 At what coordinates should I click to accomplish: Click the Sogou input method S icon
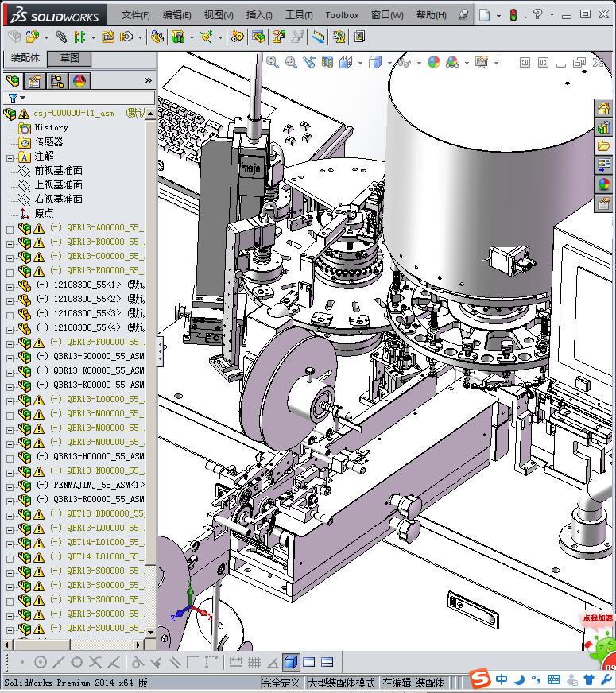[479, 679]
